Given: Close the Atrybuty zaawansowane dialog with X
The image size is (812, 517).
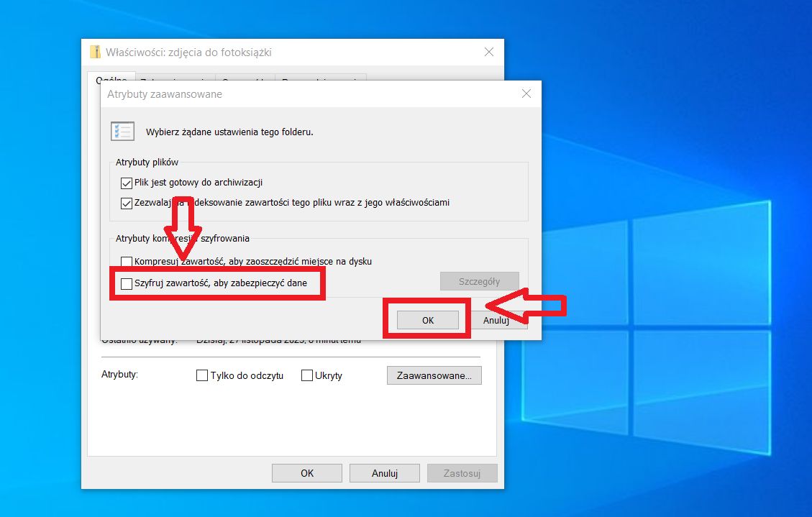Looking at the screenshot, I should (x=526, y=93).
